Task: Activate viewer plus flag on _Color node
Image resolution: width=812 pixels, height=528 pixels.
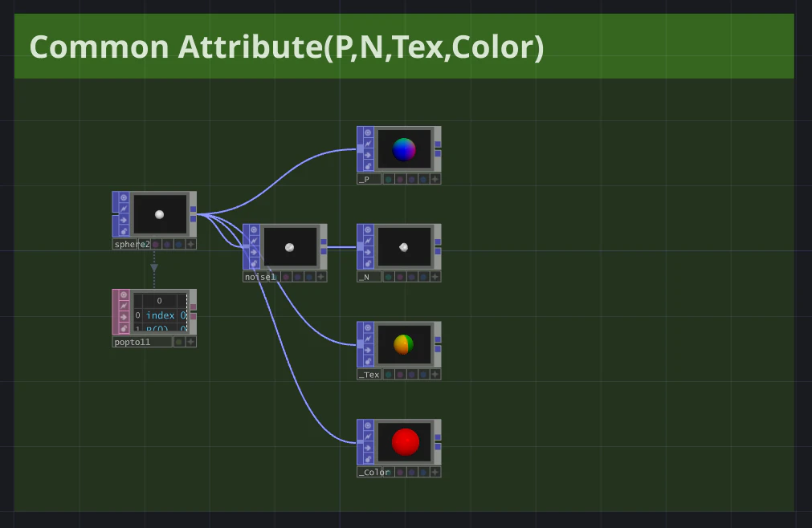Action: (435, 473)
